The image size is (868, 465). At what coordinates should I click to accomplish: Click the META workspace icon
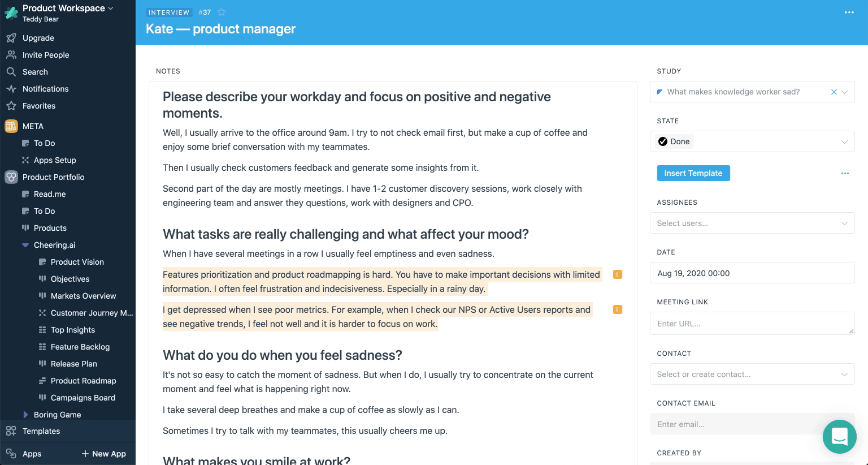[11, 126]
